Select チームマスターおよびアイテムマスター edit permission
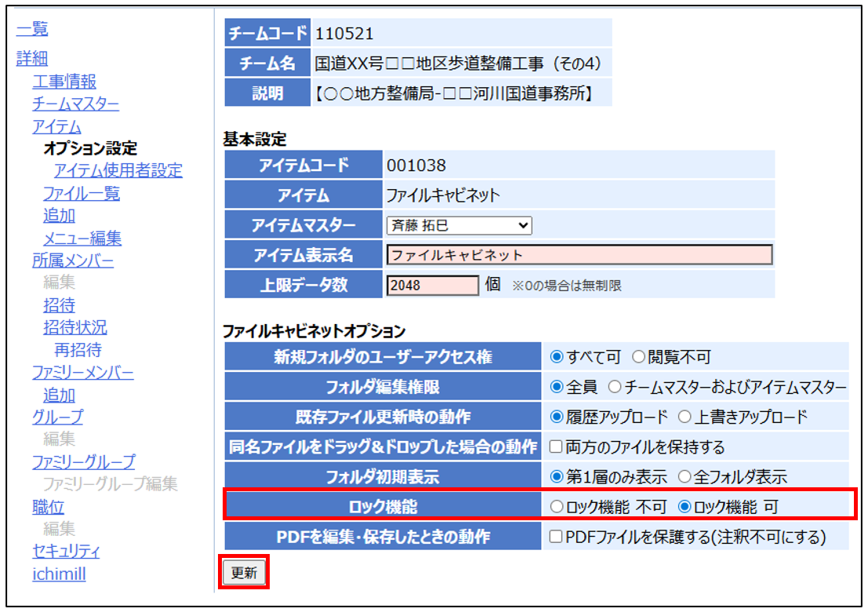Viewport: 868px width, 616px height. 615,387
